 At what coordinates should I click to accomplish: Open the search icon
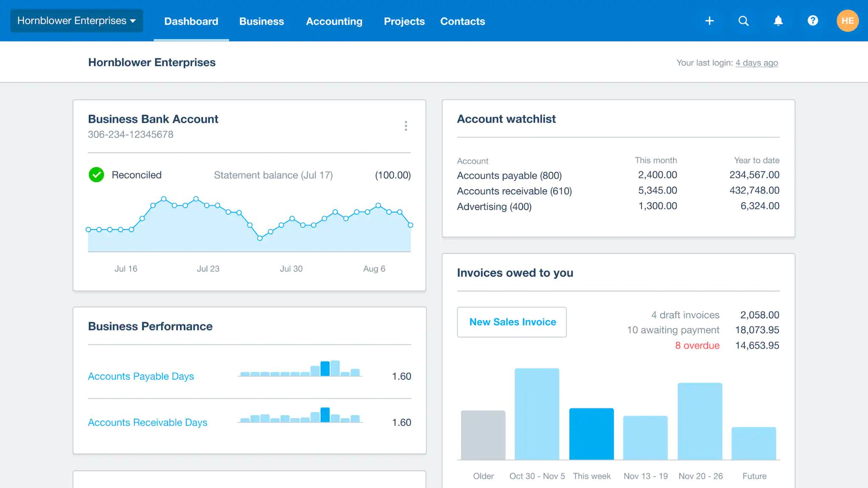tap(743, 21)
